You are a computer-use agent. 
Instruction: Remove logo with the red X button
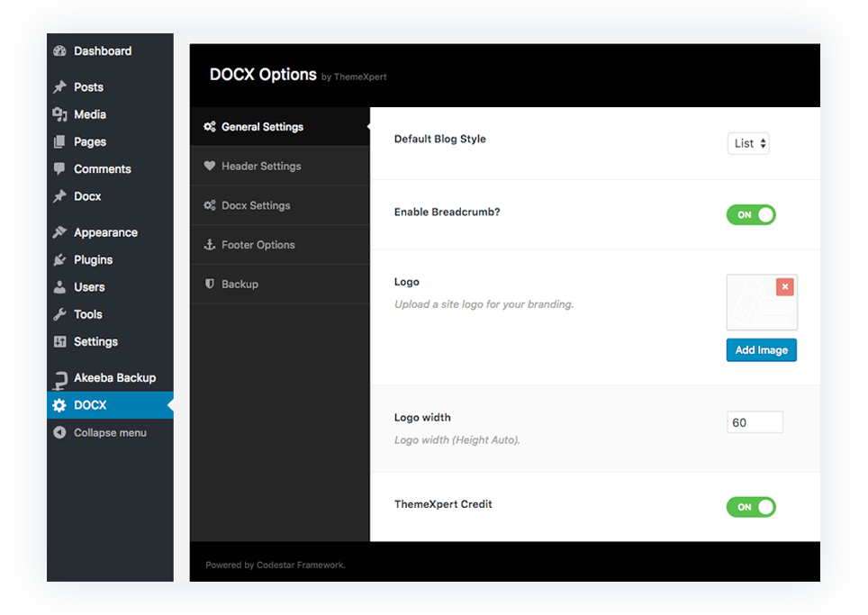click(785, 286)
